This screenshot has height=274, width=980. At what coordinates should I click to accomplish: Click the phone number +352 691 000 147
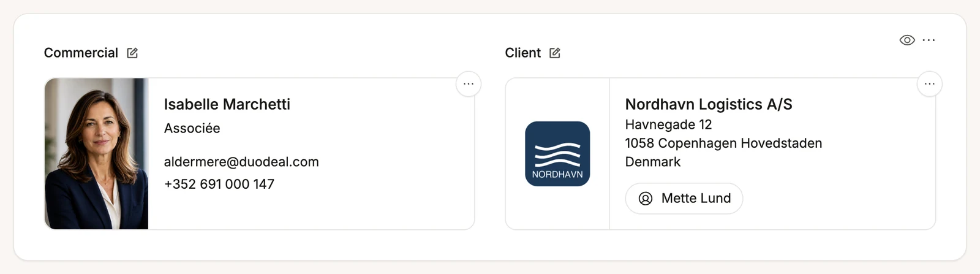pyautogui.click(x=219, y=184)
